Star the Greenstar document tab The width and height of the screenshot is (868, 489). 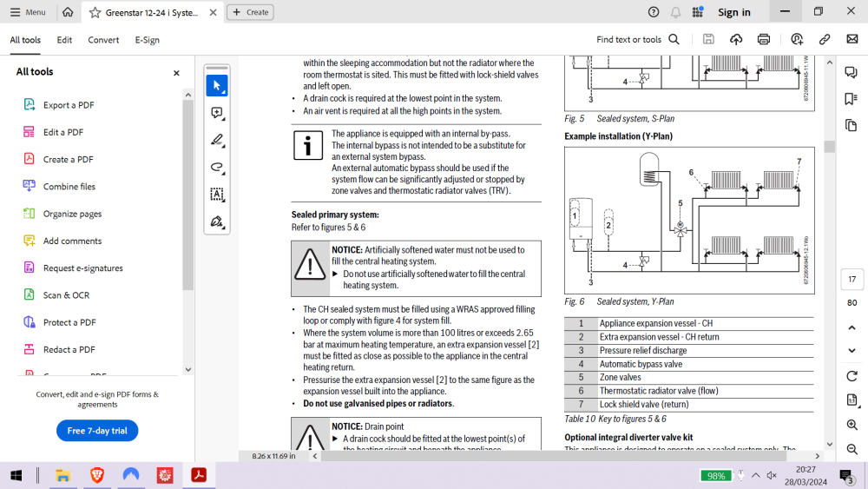point(95,12)
